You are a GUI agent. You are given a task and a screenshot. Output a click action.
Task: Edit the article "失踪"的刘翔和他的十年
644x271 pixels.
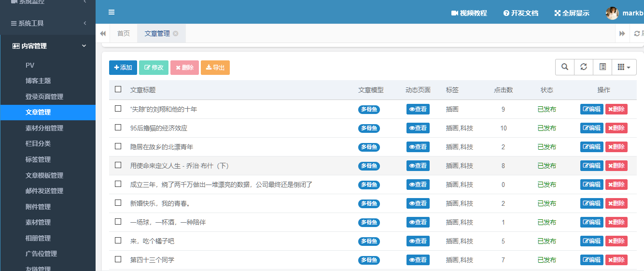592,109
